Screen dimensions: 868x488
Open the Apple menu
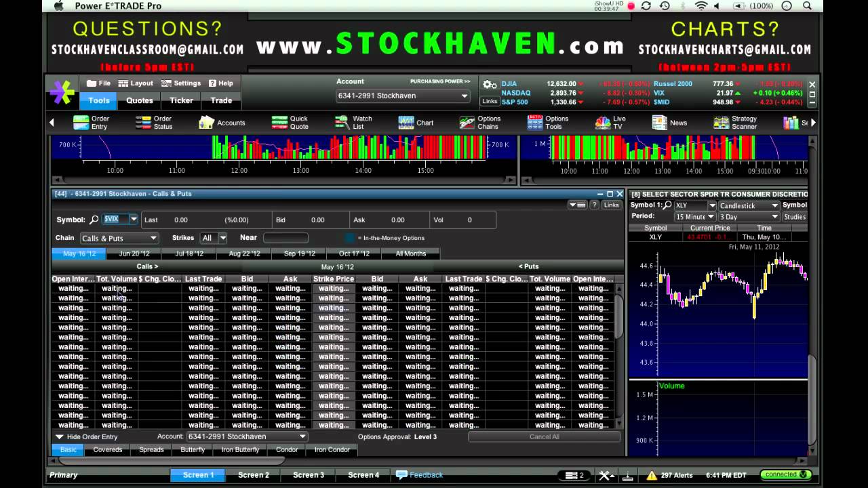(x=58, y=6)
